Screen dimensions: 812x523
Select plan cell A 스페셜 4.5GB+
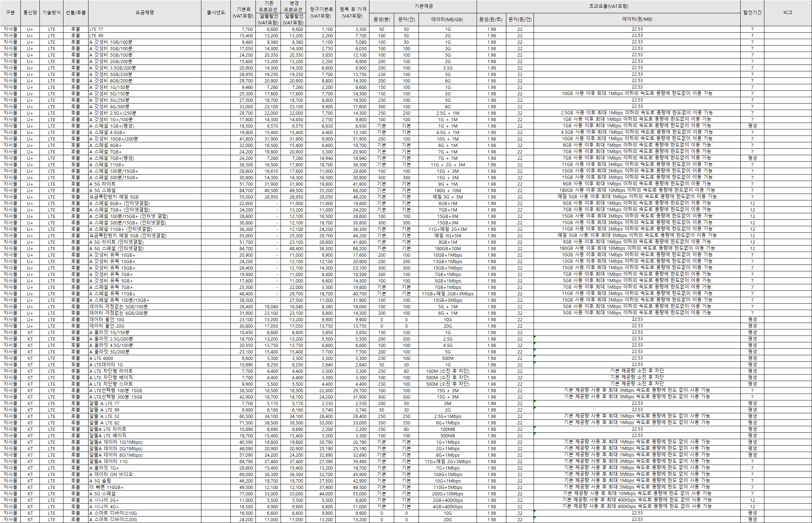coord(145,133)
